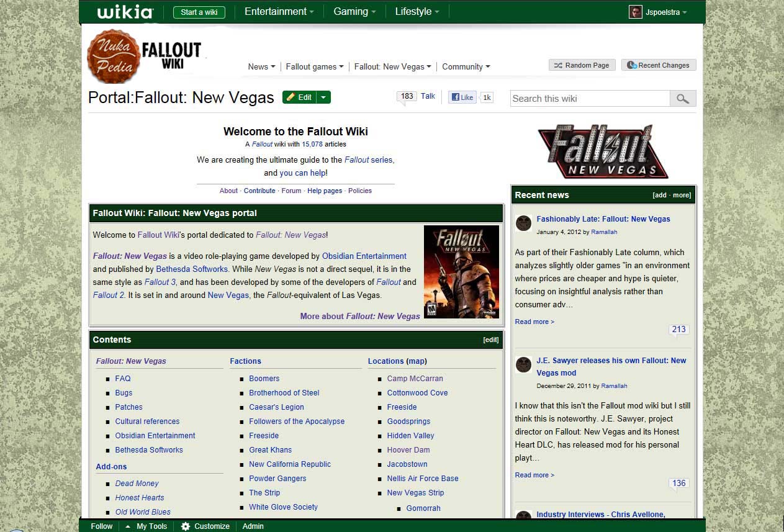The width and height of the screenshot is (784, 532).
Task: Click the Wikia logo
Action: coord(125,12)
